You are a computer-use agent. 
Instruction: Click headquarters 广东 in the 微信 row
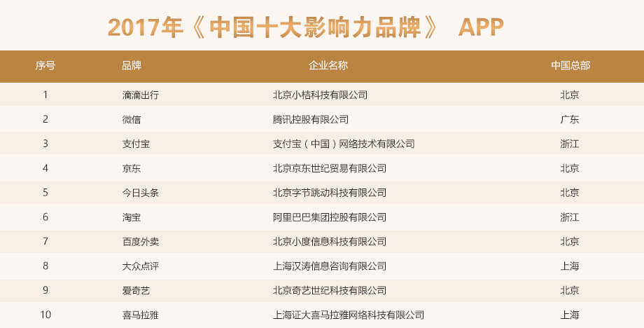click(570, 120)
